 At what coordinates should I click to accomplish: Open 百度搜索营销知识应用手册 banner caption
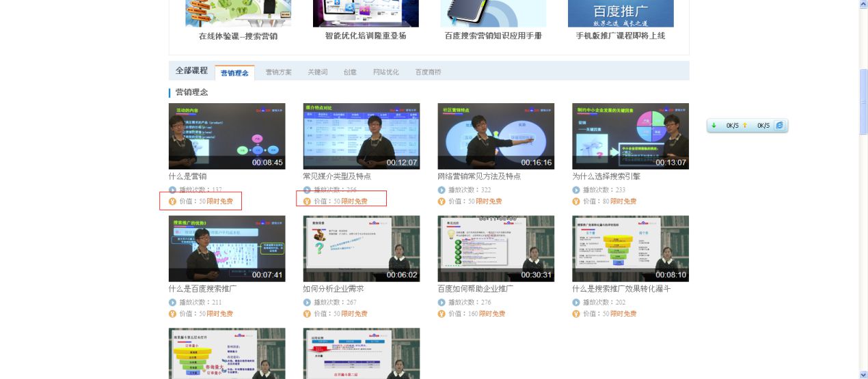tap(493, 36)
